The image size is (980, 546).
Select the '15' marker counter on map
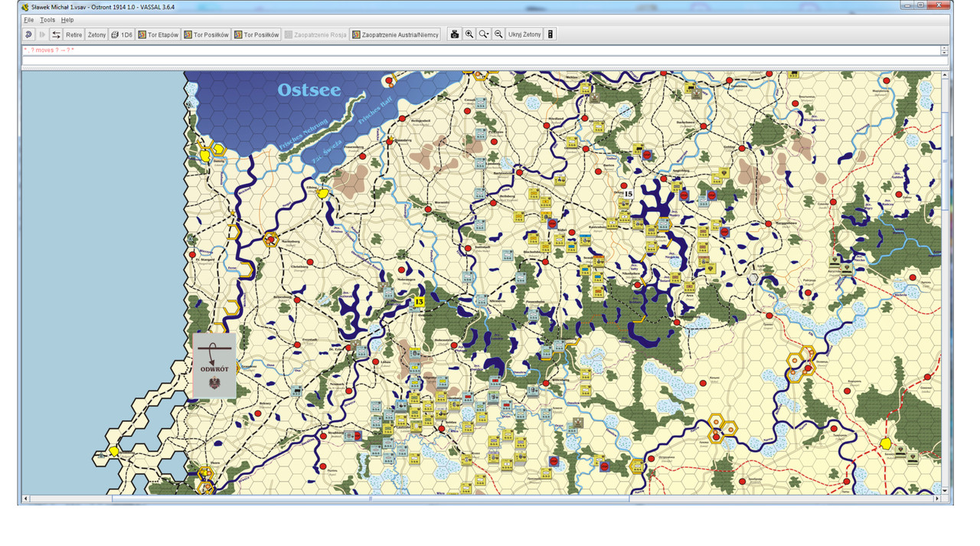(x=628, y=194)
